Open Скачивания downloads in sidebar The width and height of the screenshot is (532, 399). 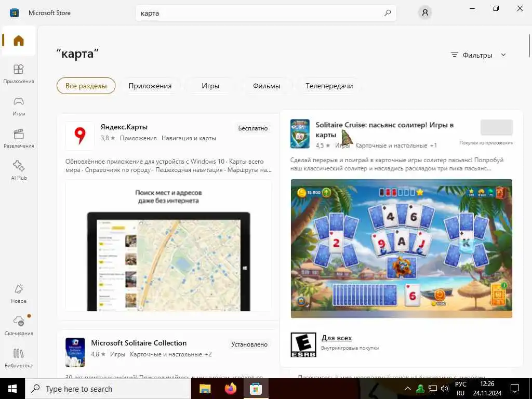[18, 326]
